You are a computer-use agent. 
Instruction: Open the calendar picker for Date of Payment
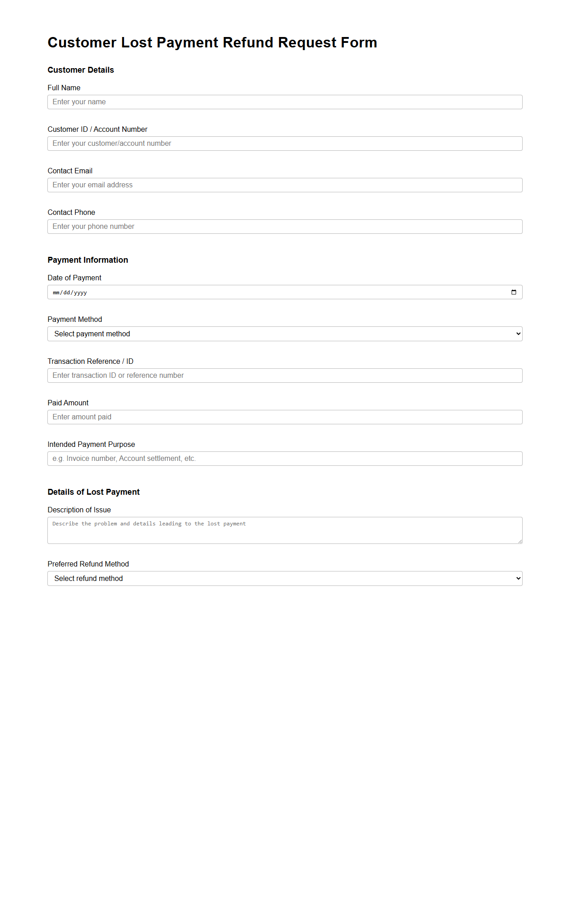tap(514, 292)
